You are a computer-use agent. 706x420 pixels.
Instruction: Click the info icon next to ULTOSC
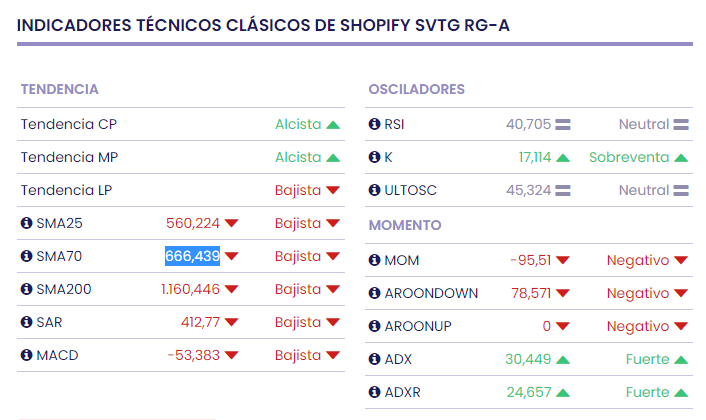click(375, 189)
